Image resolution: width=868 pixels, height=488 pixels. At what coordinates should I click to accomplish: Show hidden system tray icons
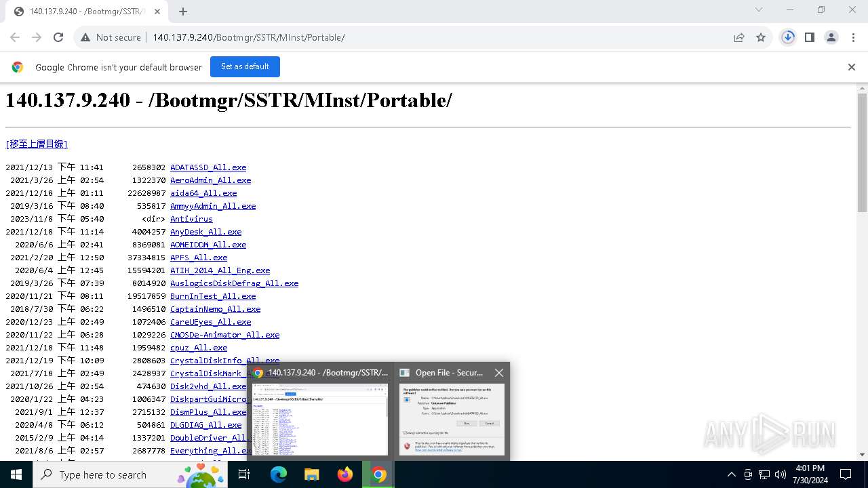pos(732,474)
